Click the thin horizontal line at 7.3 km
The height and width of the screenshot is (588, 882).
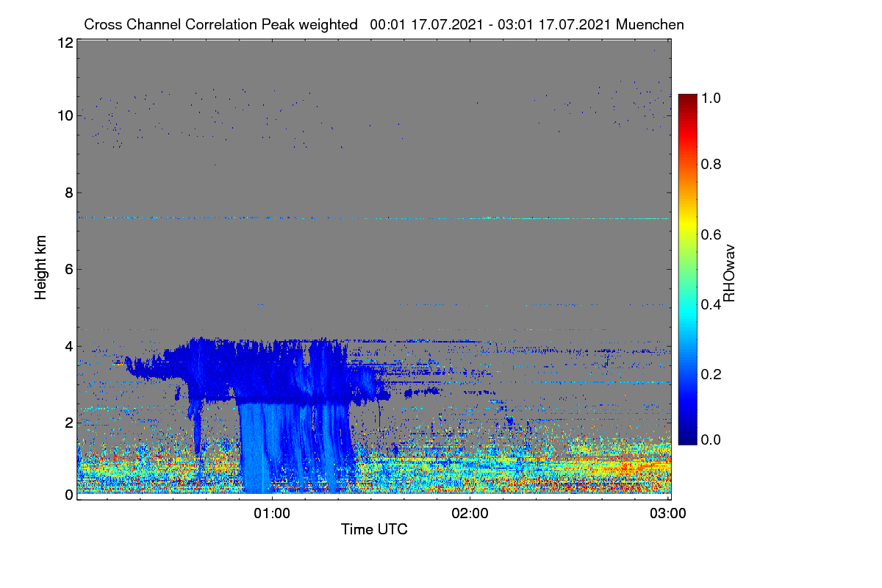click(373, 218)
